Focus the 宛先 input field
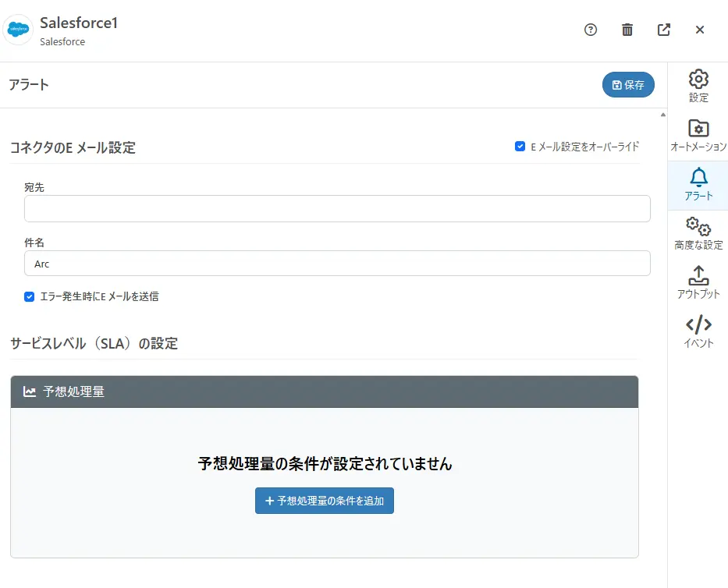The image size is (728, 588). [x=337, y=209]
